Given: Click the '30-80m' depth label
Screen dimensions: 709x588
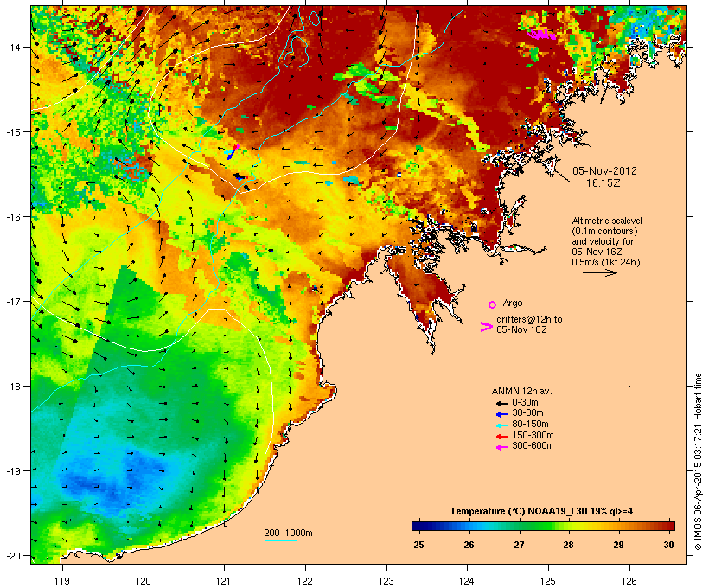Looking at the screenshot, I should 527,413.
